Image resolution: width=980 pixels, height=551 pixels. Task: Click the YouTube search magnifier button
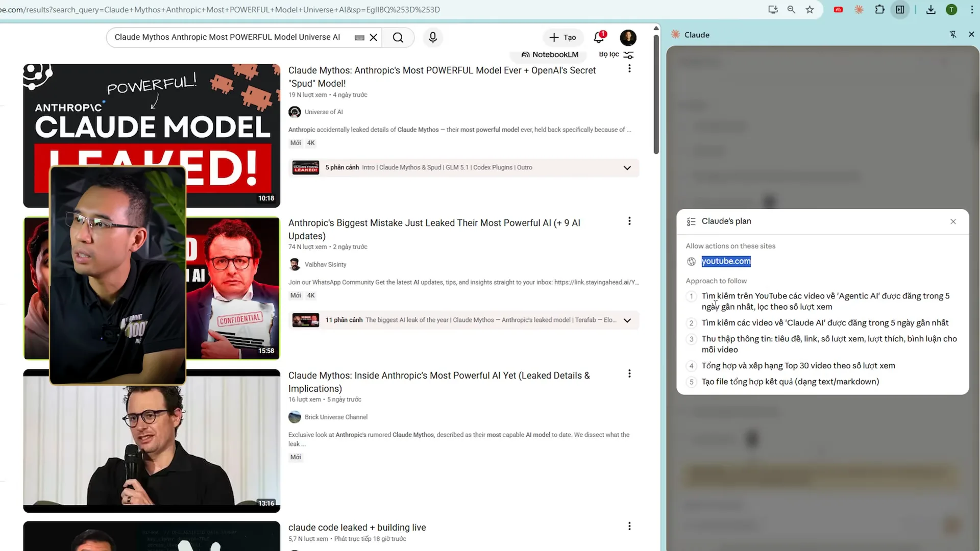tap(398, 37)
